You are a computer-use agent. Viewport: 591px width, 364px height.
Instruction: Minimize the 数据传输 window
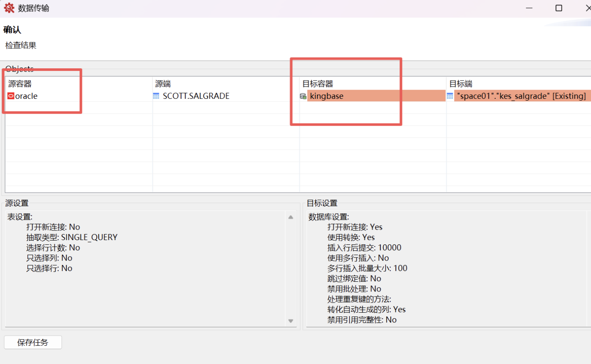click(x=529, y=8)
